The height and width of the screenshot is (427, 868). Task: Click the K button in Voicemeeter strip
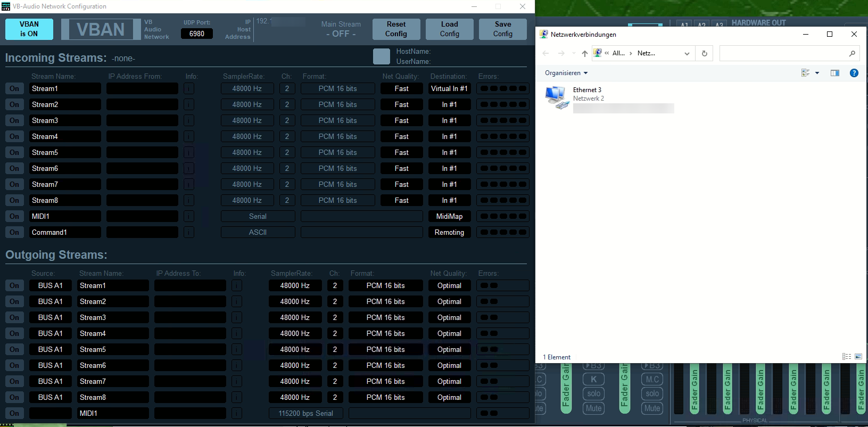click(x=593, y=380)
